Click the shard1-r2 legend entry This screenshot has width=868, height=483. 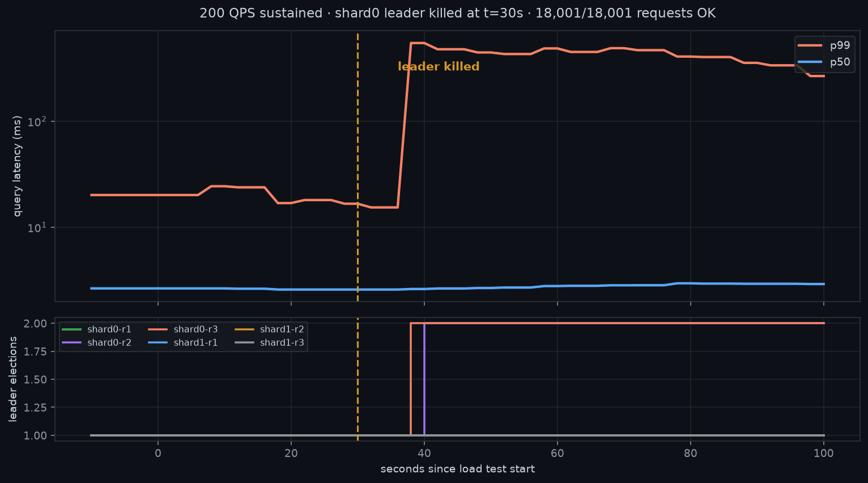point(270,329)
